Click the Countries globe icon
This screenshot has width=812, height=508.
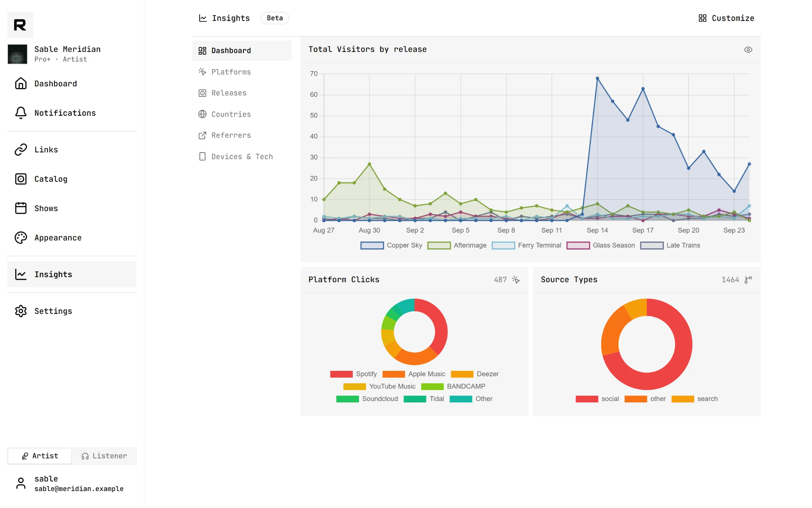202,114
